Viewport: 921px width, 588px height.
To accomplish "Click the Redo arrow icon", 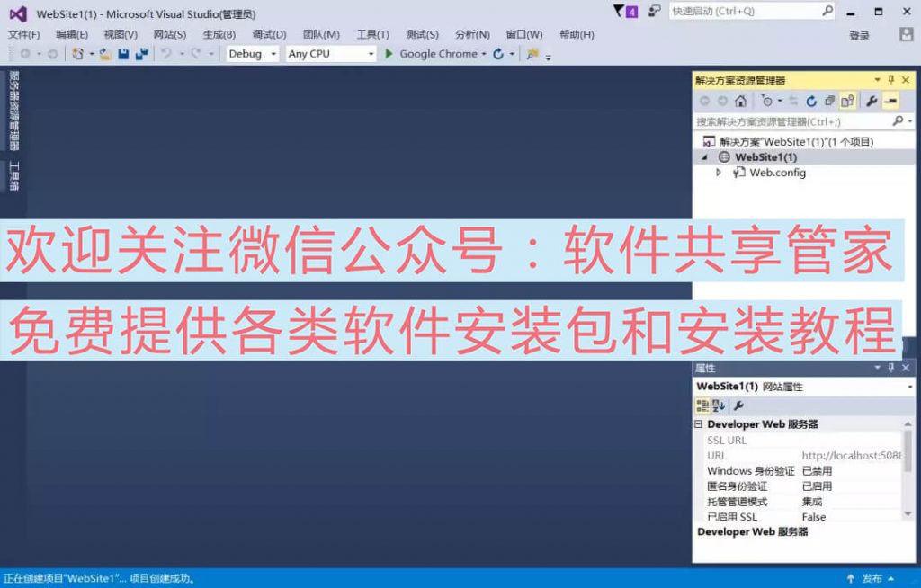I will pos(196,54).
